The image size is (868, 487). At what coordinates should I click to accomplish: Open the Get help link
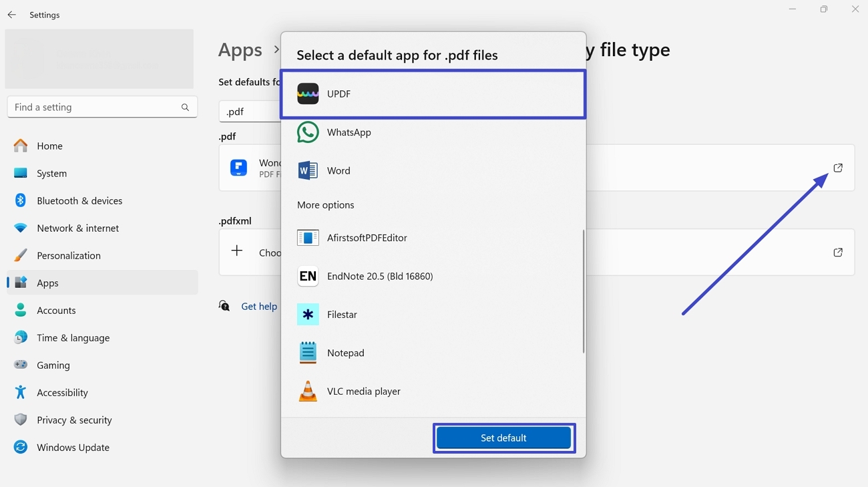tap(259, 306)
